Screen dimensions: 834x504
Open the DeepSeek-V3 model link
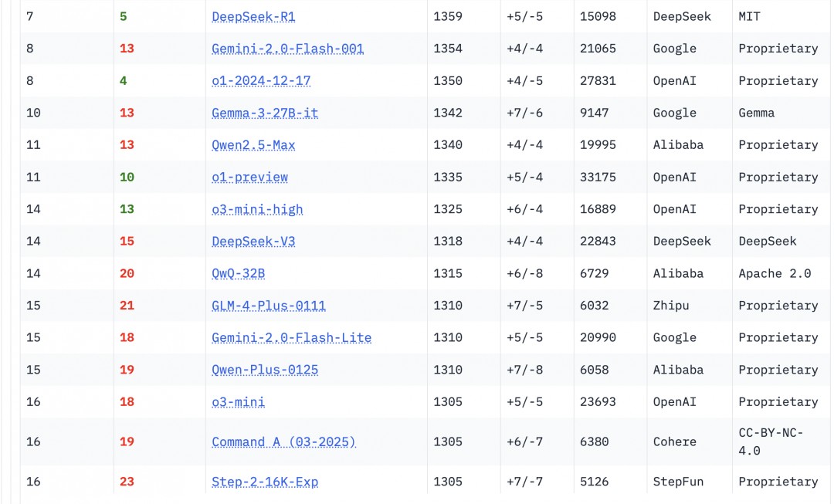coord(253,242)
